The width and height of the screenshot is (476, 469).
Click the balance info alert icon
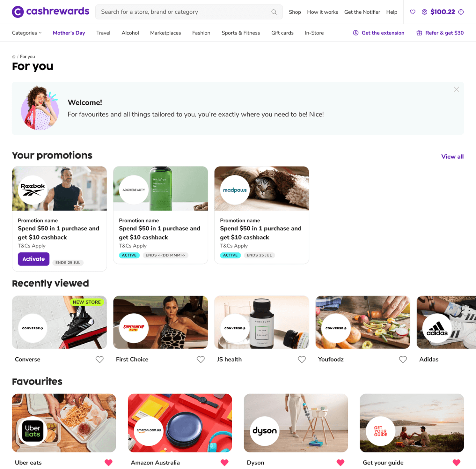click(461, 12)
